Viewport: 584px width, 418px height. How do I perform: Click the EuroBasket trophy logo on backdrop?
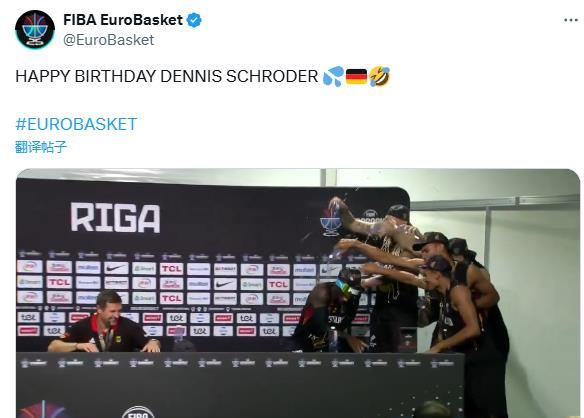click(x=331, y=220)
